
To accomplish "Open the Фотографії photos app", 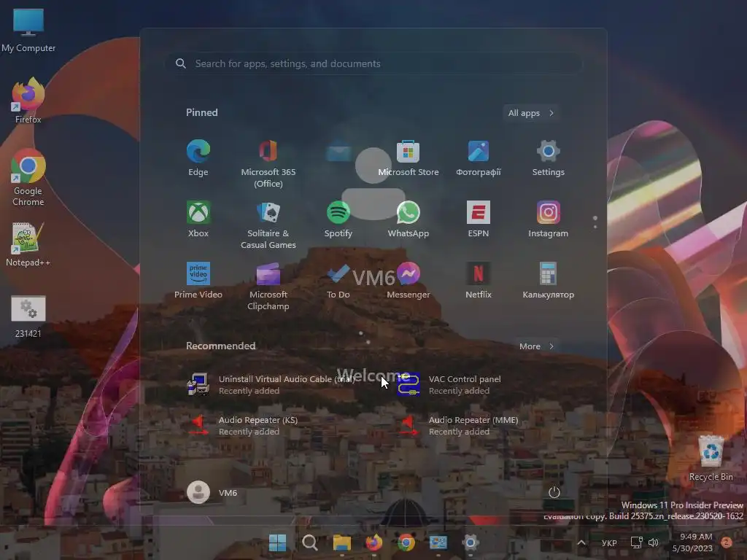I will [x=479, y=158].
